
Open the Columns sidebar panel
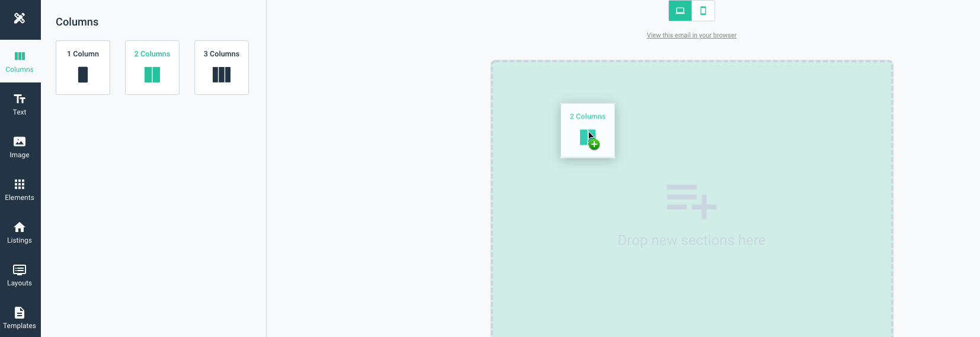tap(20, 62)
